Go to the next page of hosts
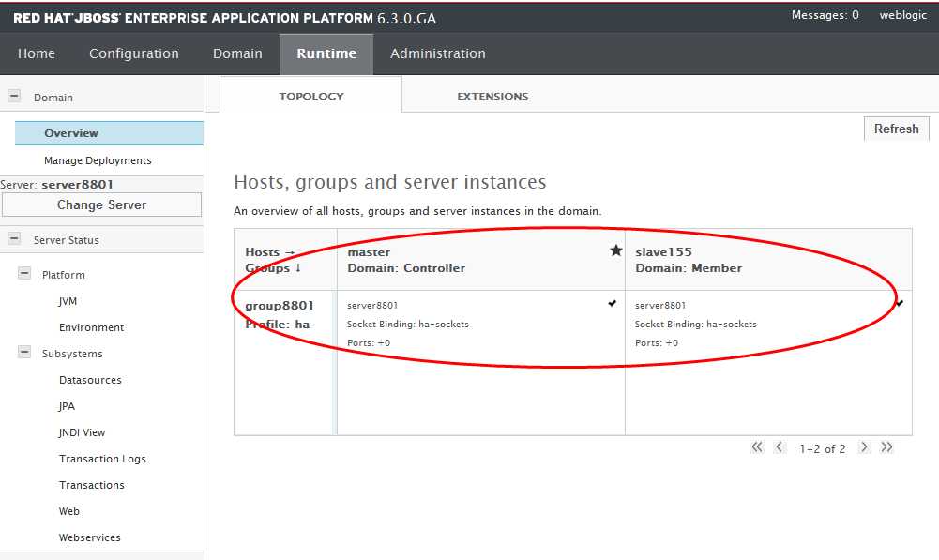 [864, 446]
